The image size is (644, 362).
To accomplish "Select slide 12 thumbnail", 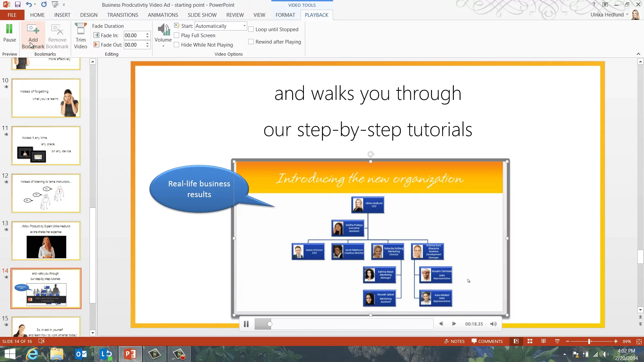I will tap(46, 193).
